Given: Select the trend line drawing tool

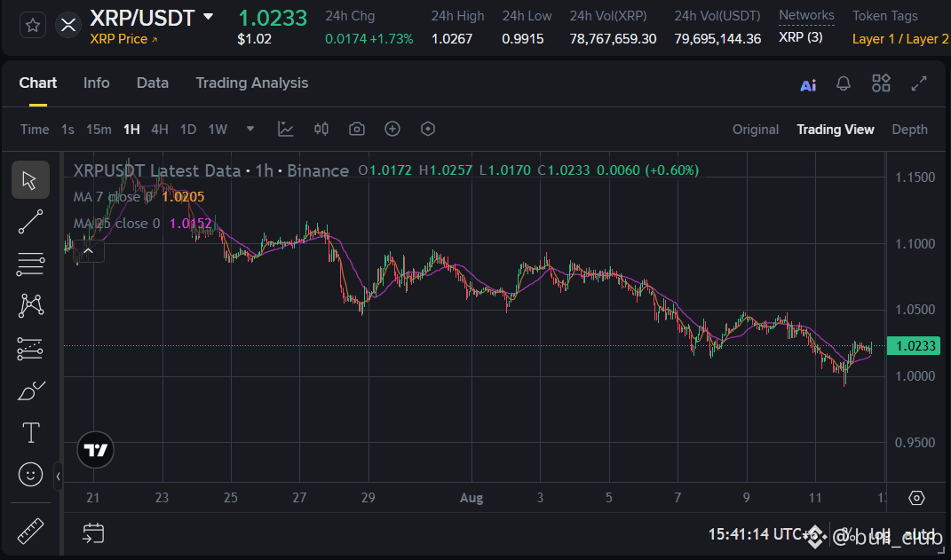Looking at the screenshot, I should pos(30,222).
